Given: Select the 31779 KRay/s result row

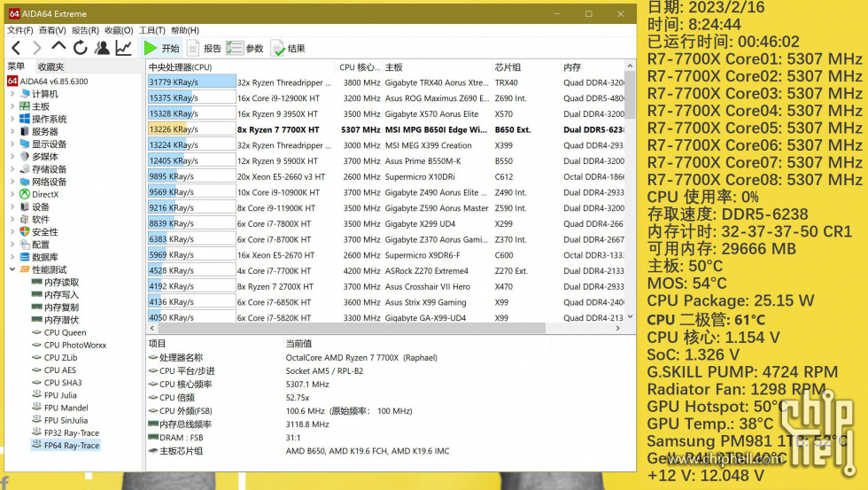Looking at the screenshot, I should tap(386, 82).
